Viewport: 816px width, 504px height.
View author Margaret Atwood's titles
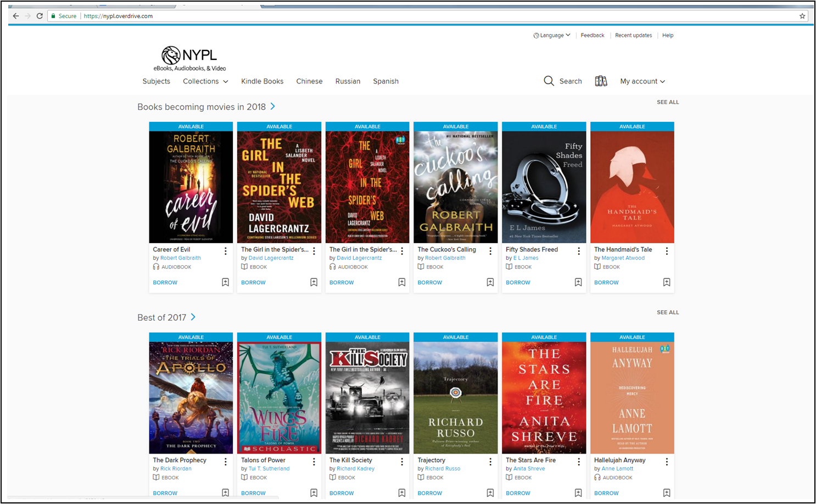pyautogui.click(x=623, y=258)
